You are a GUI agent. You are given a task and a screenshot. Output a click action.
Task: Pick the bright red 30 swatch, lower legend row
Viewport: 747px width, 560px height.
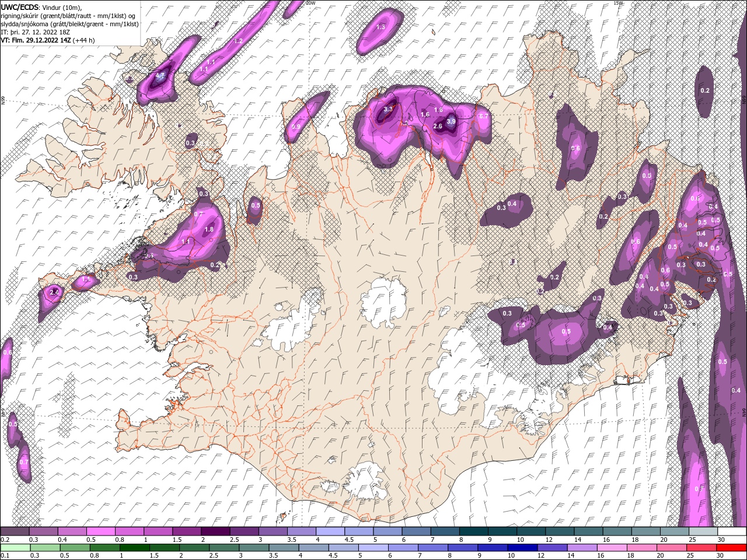(731, 547)
